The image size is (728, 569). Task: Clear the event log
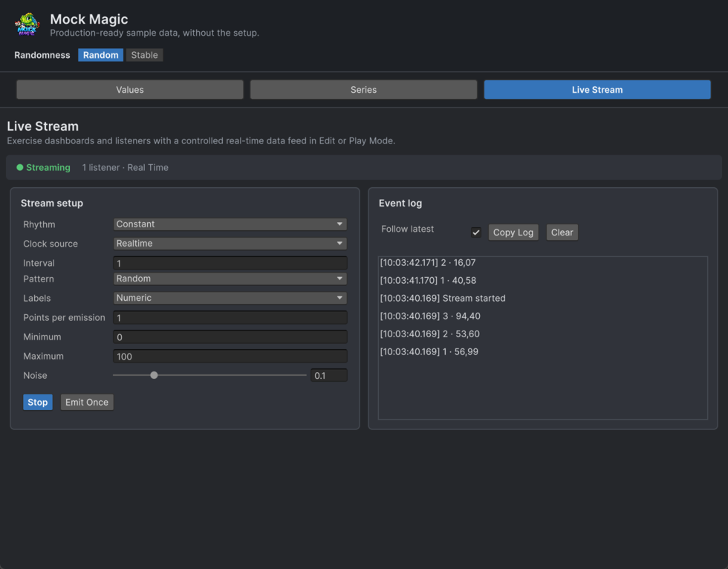point(562,233)
